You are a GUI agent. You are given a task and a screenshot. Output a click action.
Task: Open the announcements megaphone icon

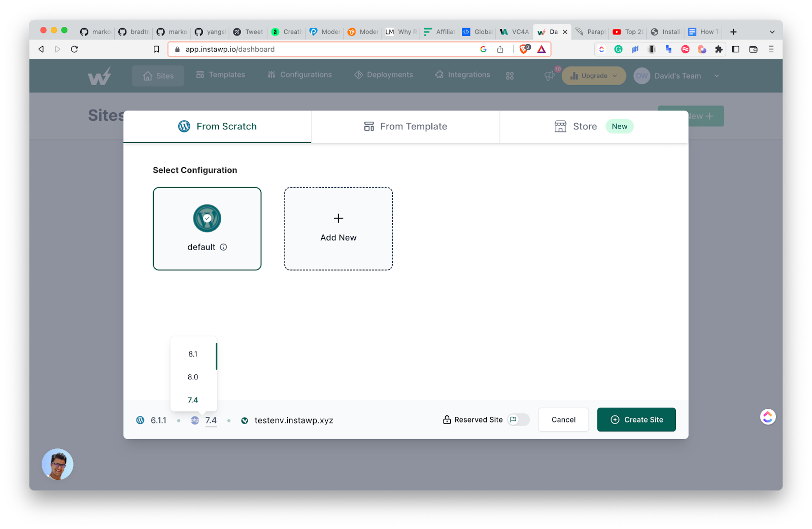[549, 76]
